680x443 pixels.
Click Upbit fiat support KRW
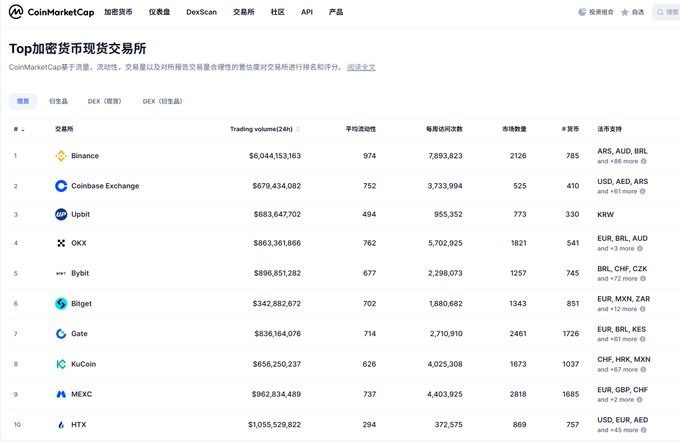point(605,215)
